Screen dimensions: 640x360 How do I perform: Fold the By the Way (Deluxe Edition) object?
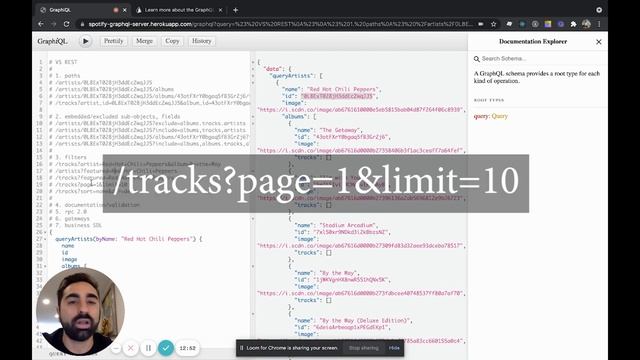253,314
